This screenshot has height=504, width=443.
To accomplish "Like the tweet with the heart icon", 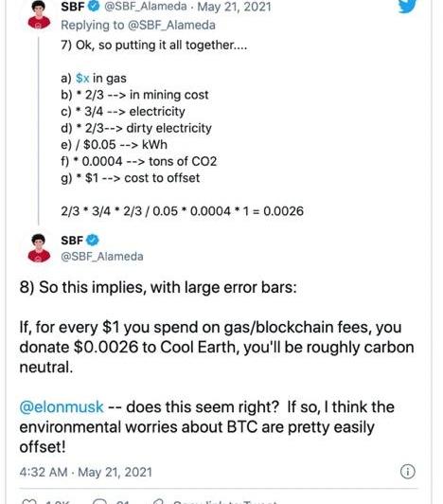I will pos(29,501).
